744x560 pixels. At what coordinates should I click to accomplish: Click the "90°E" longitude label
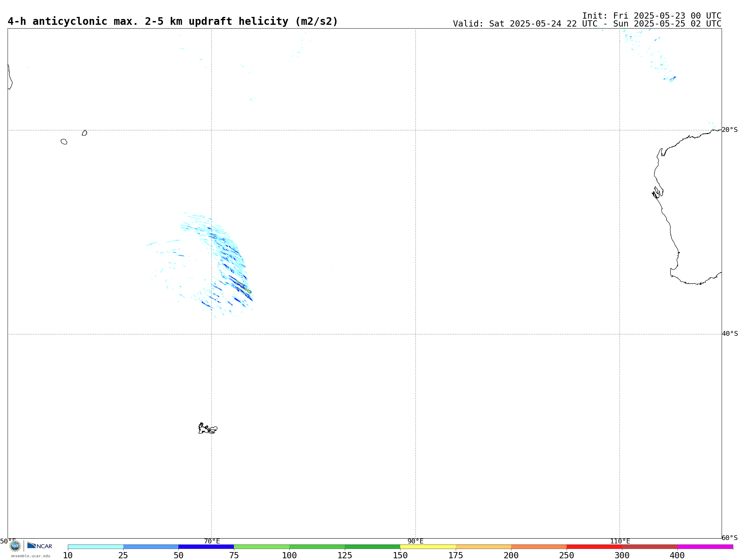click(415, 541)
